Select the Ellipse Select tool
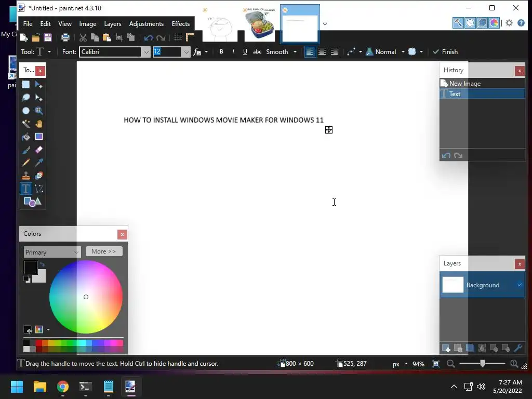Image resolution: width=532 pixels, height=399 pixels. pyautogui.click(x=26, y=111)
